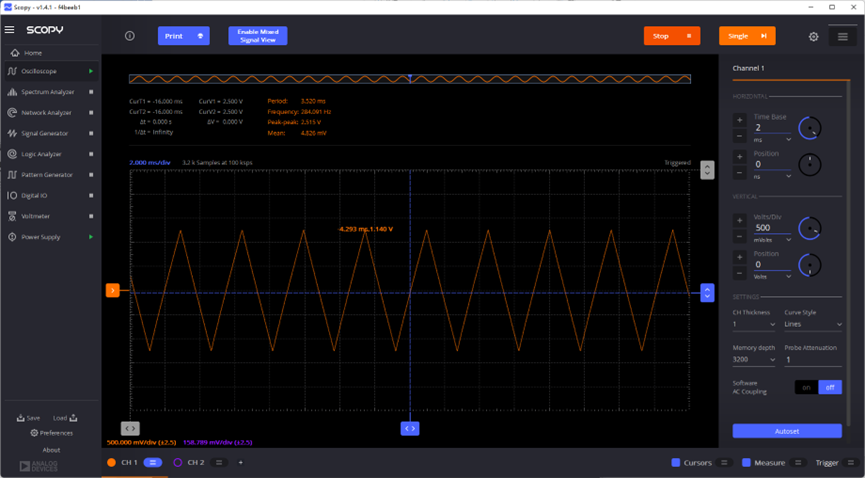This screenshot has width=865, height=478.
Task: Open Preferences in the sidebar
Action: coord(52,433)
